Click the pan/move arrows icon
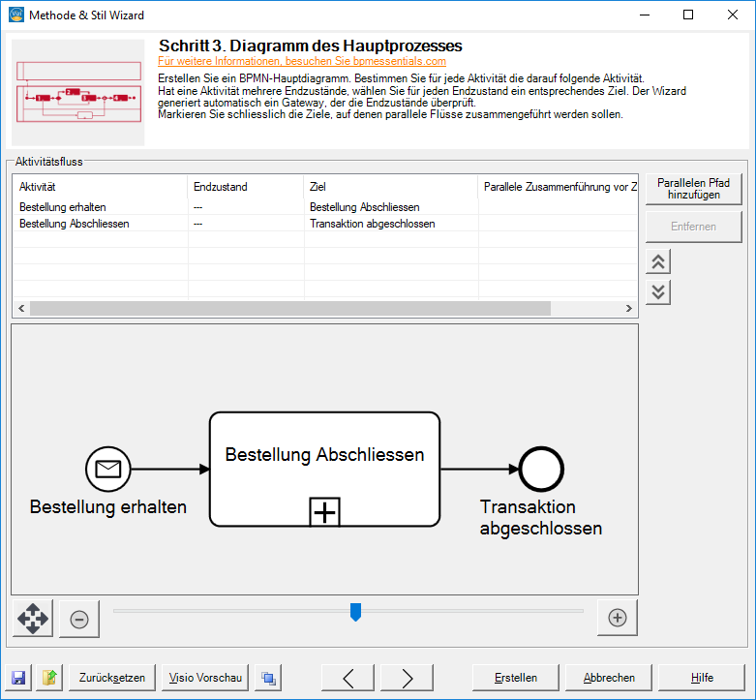756x700 pixels. pyautogui.click(x=33, y=618)
